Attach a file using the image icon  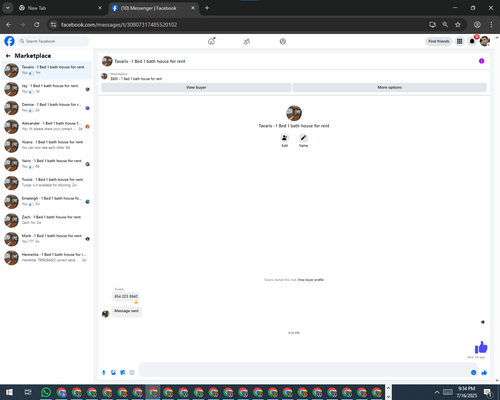(113, 372)
